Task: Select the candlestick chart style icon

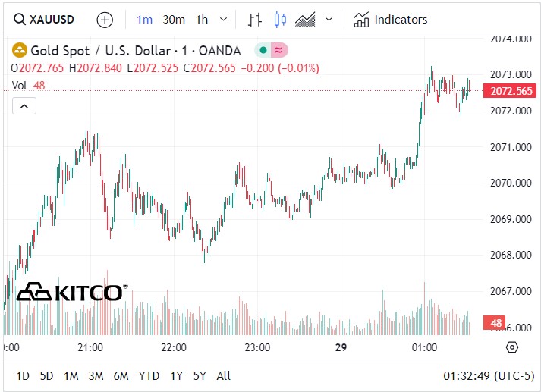Action: tap(280, 20)
